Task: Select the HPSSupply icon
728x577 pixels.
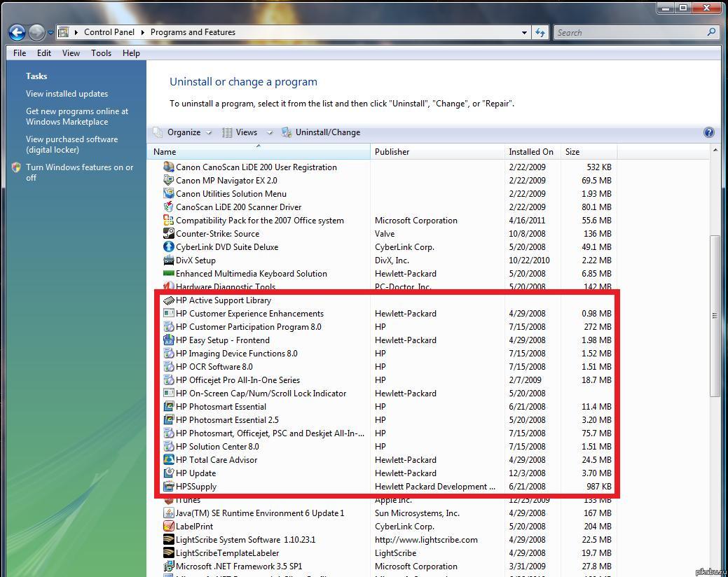Action: [169, 487]
